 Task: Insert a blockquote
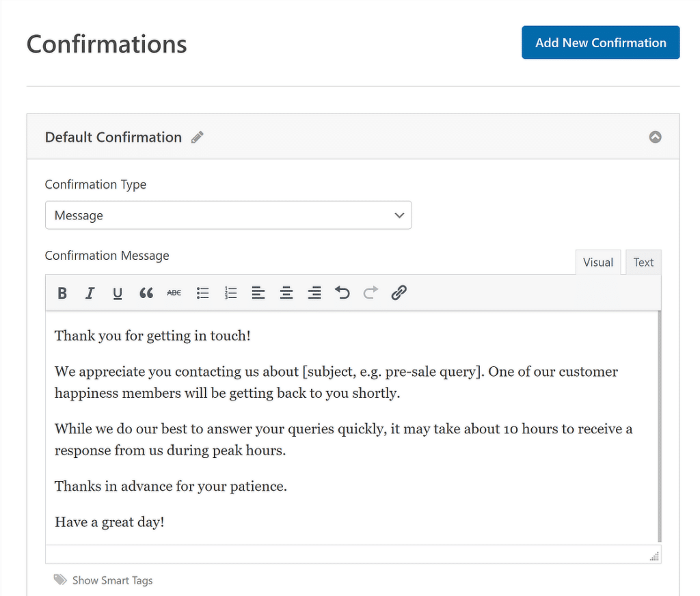(x=146, y=293)
